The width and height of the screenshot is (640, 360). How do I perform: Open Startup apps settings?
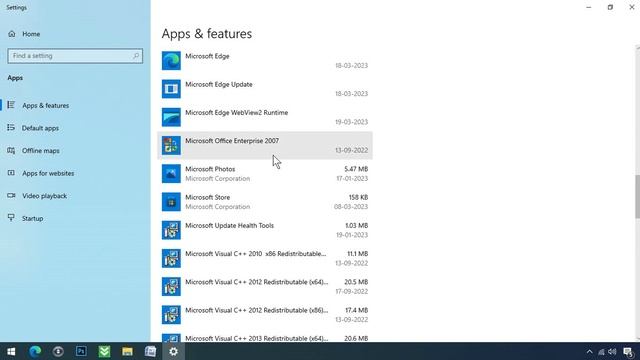click(32, 218)
